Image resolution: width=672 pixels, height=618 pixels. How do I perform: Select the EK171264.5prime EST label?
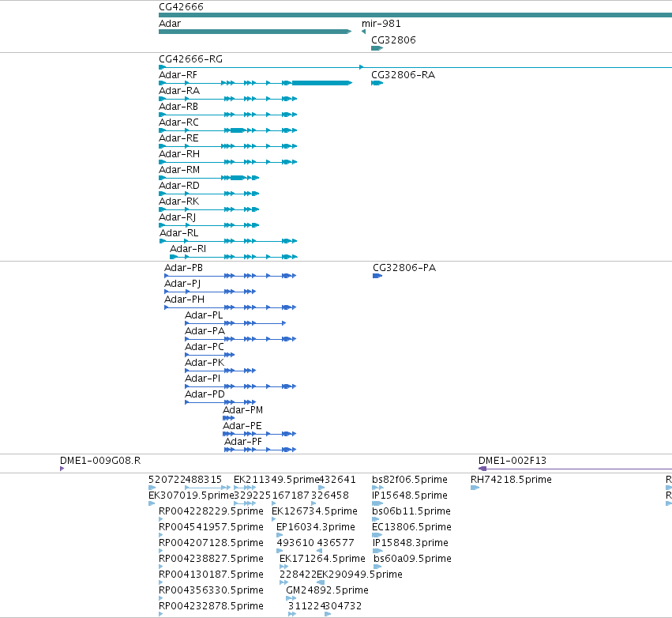point(322,560)
